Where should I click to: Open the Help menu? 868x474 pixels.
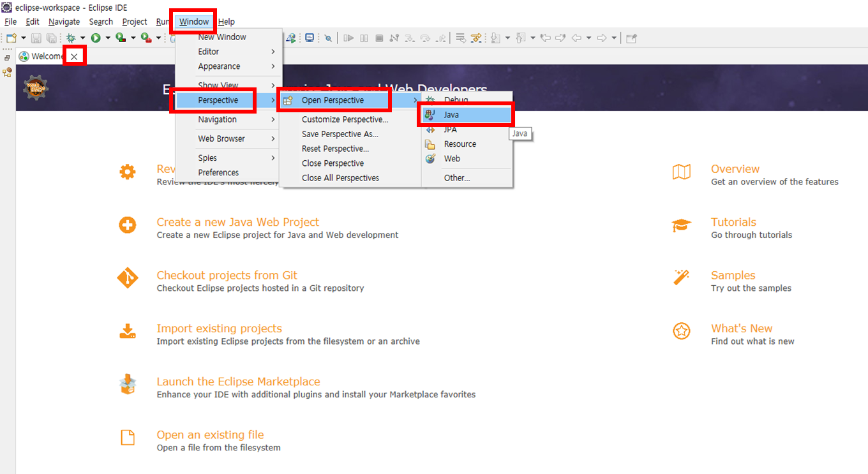pyautogui.click(x=226, y=22)
